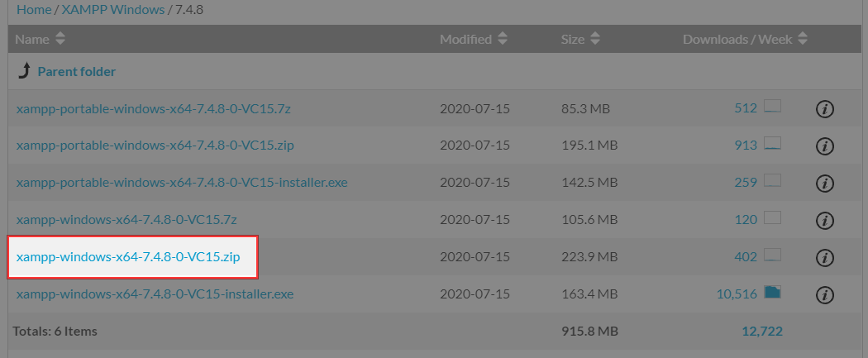This screenshot has width=868, height=358.
Task: Click info icon for xampp-portable-windows-x64-7.4.8-0-VC15.7z
Action: click(824, 109)
